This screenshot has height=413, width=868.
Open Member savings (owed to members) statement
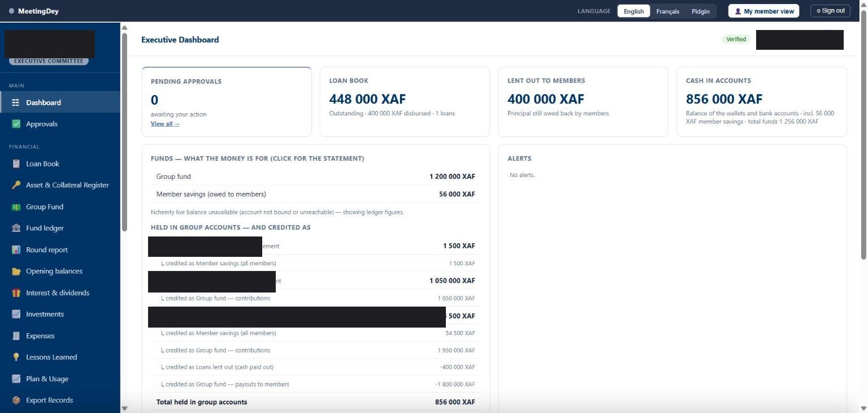tap(315, 194)
